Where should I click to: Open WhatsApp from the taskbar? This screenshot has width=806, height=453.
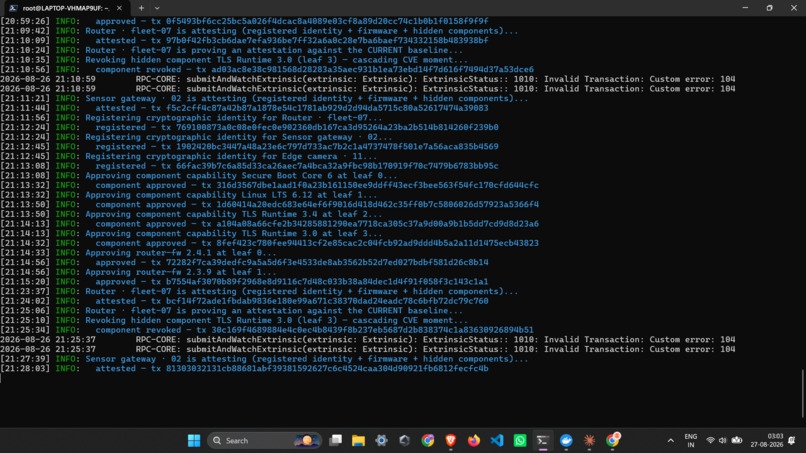tap(520, 441)
